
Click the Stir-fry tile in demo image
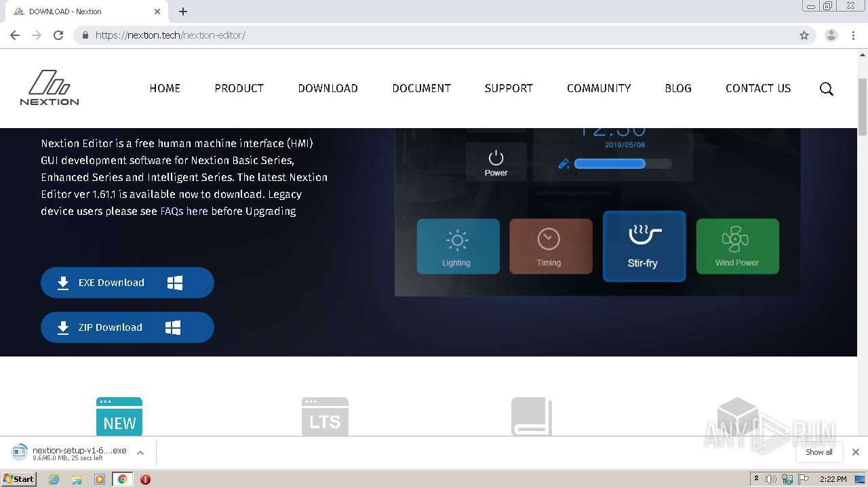(x=644, y=246)
